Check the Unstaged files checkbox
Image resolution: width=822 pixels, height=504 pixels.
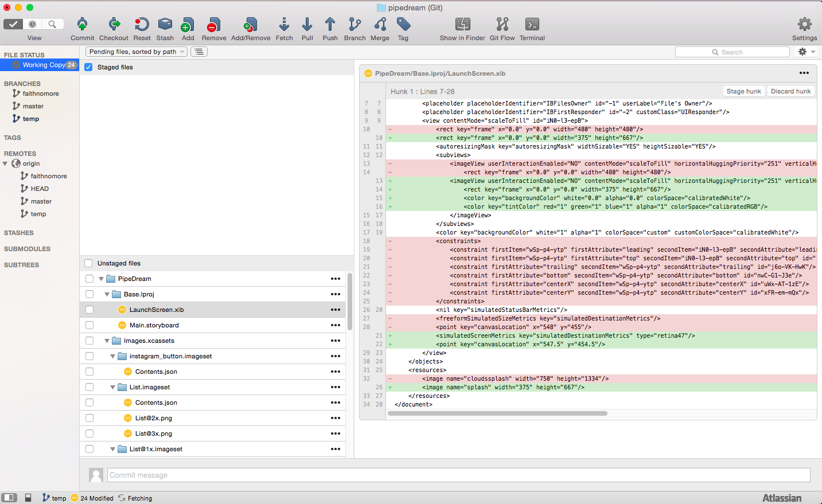[88, 263]
